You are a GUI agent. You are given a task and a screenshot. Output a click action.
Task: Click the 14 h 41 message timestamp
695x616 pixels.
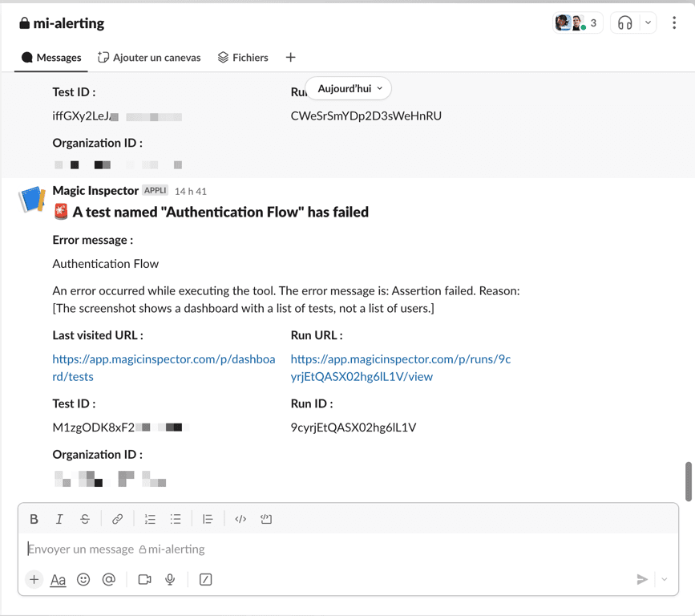tap(191, 191)
